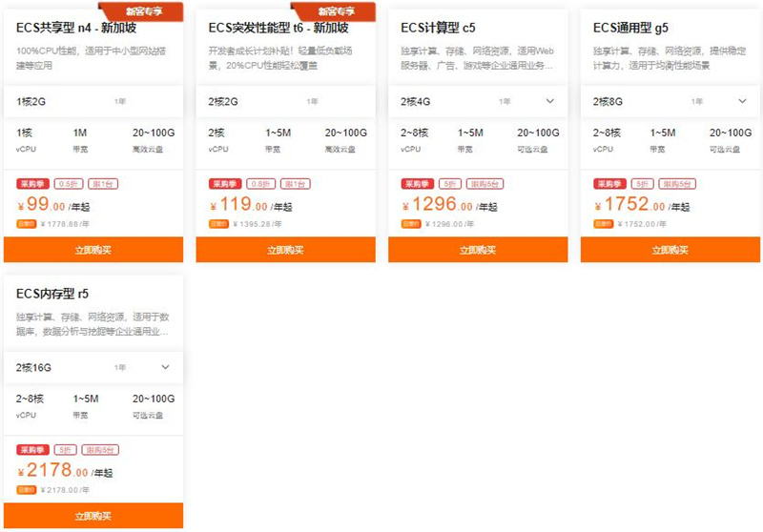Click 采购季 badge on r5 card
Screen dimensions: 763x532
click(x=32, y=450)
